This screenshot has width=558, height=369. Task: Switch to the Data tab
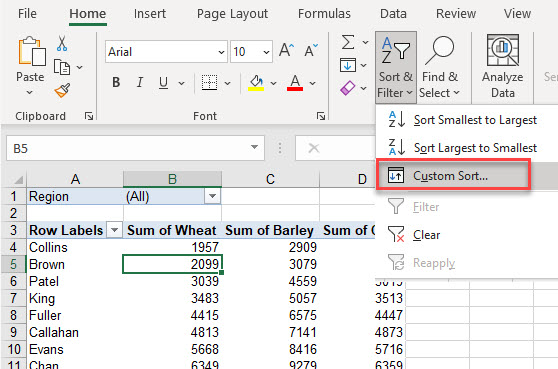click(x=393, y=14)
